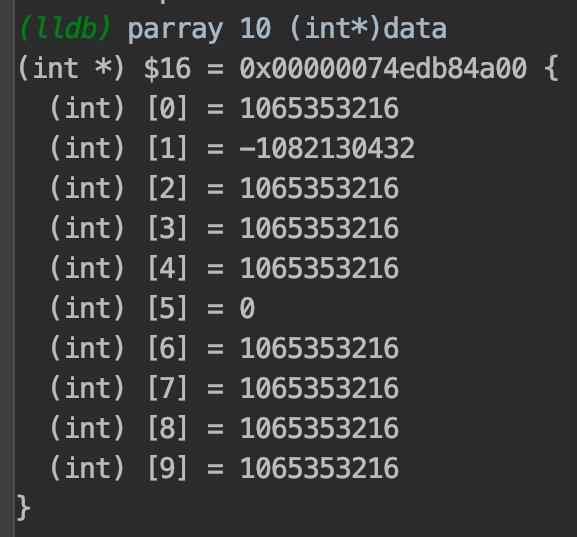Click the opening brace after the address
Screen dimensions: 577x537
click(x=552, y=68)
